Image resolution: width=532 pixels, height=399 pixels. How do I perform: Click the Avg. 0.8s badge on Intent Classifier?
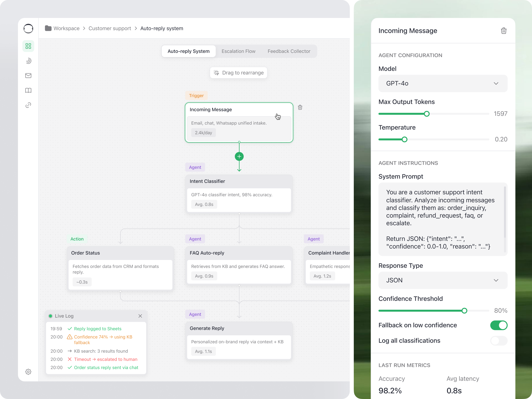[x=204, y=204]
